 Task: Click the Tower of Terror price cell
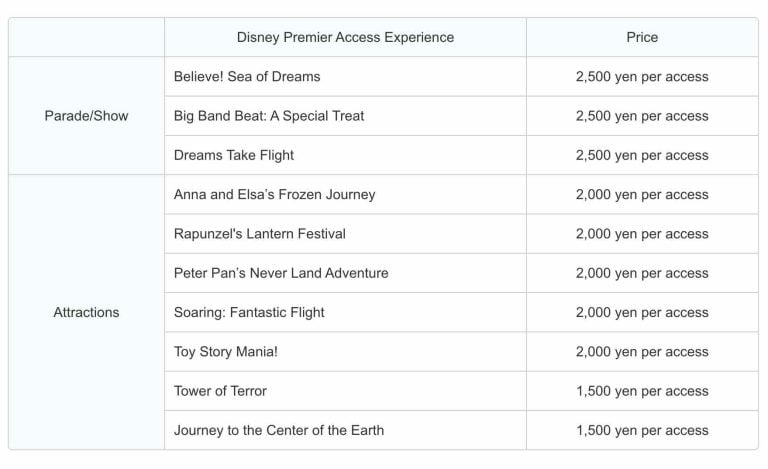click(x=642, y=391)
